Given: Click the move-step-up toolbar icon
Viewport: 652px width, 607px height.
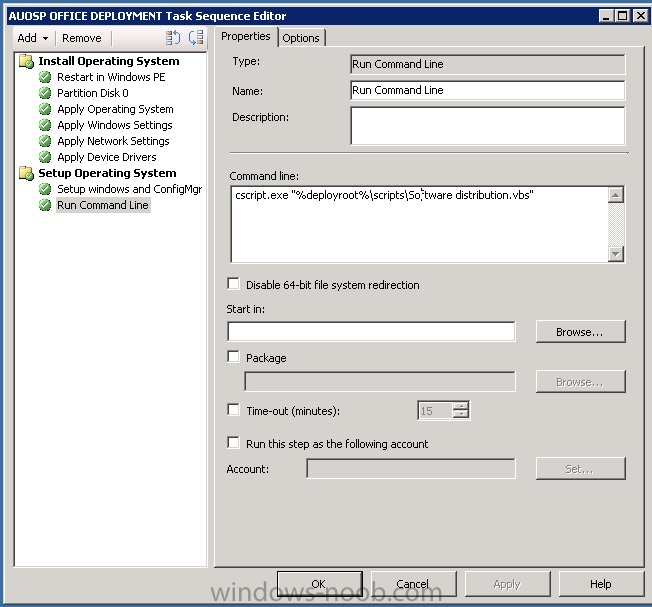Looking at the screenshot, I should [173, 38].
